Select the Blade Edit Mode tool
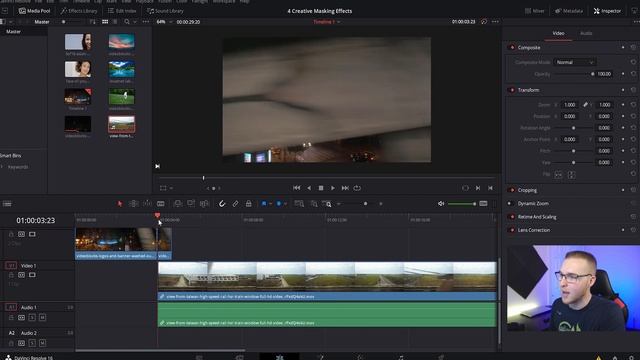The height and width of the screenshot is (360, 640). tap(161, 204)
